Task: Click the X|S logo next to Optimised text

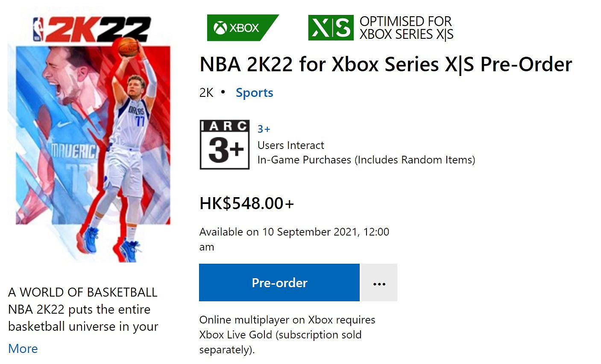Action: click(x=330, y=27)
